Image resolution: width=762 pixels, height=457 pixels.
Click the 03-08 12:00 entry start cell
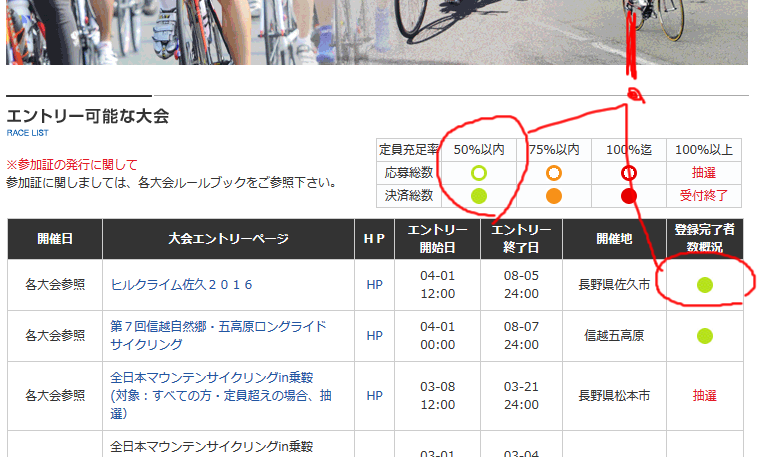[437, 396]
